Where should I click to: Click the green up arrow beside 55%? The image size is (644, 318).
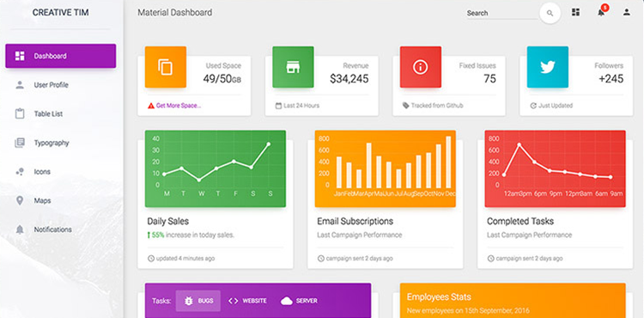[149, 235]
